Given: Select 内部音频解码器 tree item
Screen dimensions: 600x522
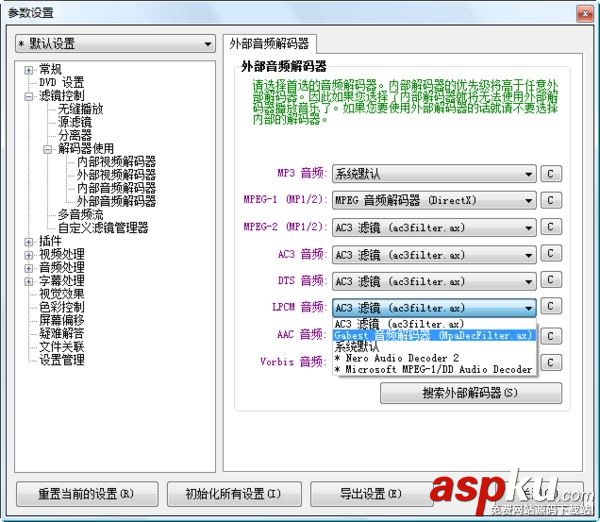Looking at the screenshot, I should 116,188.
